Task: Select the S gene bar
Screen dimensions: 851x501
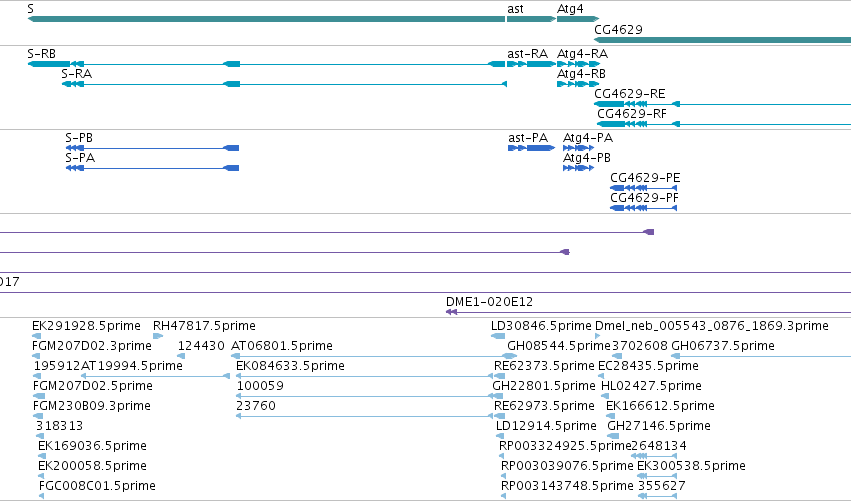Action: click(266, 19)
